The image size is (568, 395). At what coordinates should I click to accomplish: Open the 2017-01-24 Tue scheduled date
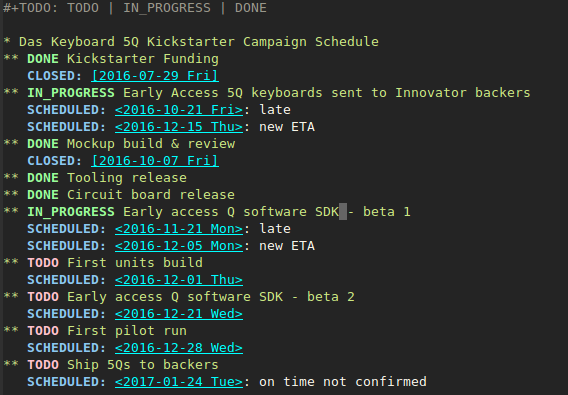[x=179, y=382]
